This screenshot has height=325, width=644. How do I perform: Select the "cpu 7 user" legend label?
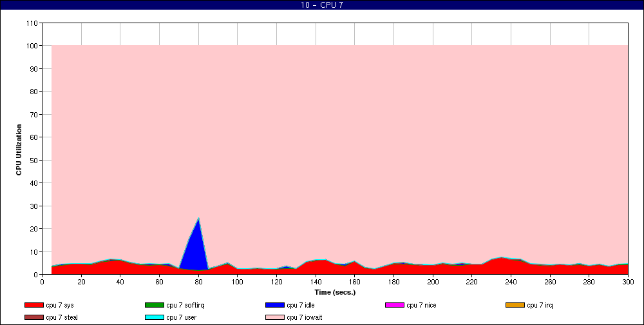182,317
